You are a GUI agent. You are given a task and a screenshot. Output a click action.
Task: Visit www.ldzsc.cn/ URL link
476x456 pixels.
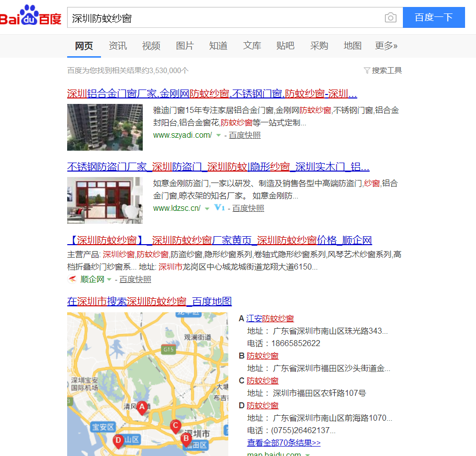point(177,208)
